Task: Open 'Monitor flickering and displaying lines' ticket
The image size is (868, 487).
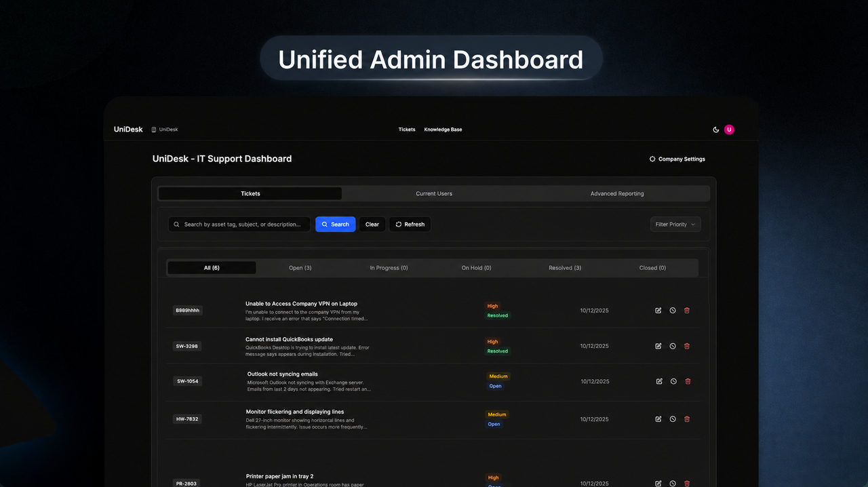Action: tap(295, 412)
